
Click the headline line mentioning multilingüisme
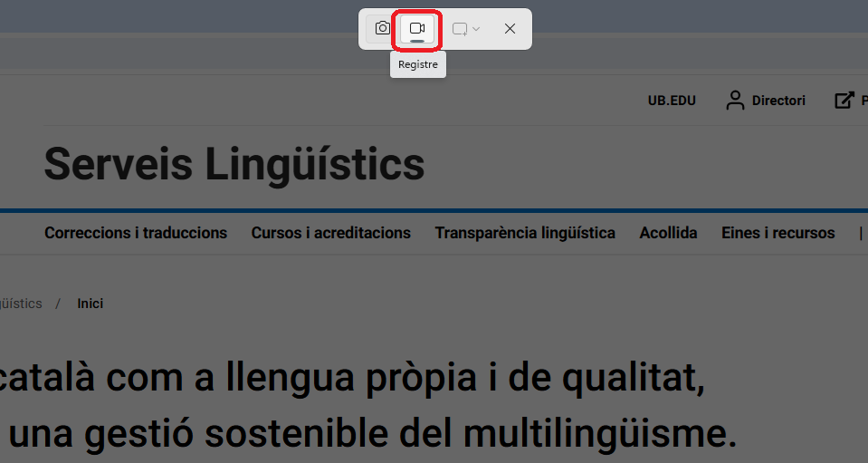point(371,433)
